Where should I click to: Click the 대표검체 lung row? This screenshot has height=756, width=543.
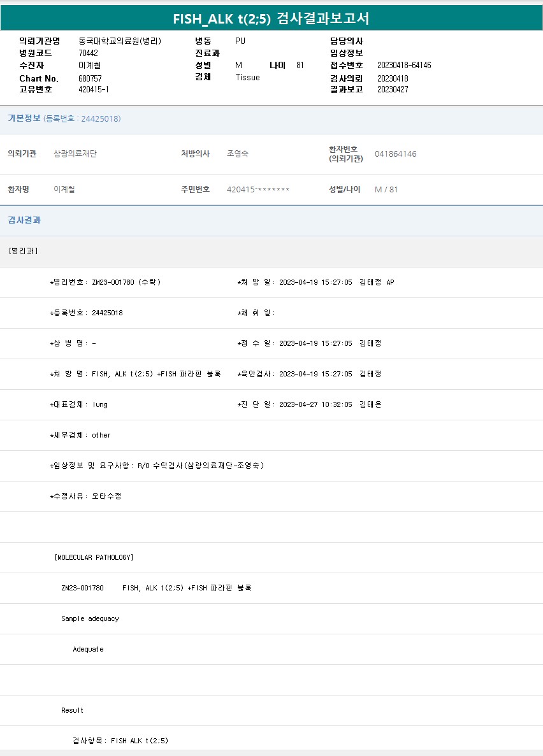coord(79,404)
